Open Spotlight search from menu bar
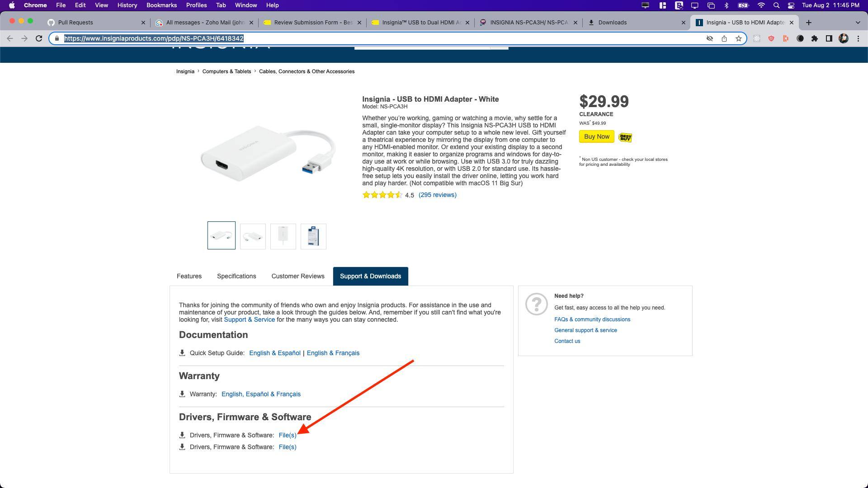Screen dimensions: 868x488 [x=776, y=5]
